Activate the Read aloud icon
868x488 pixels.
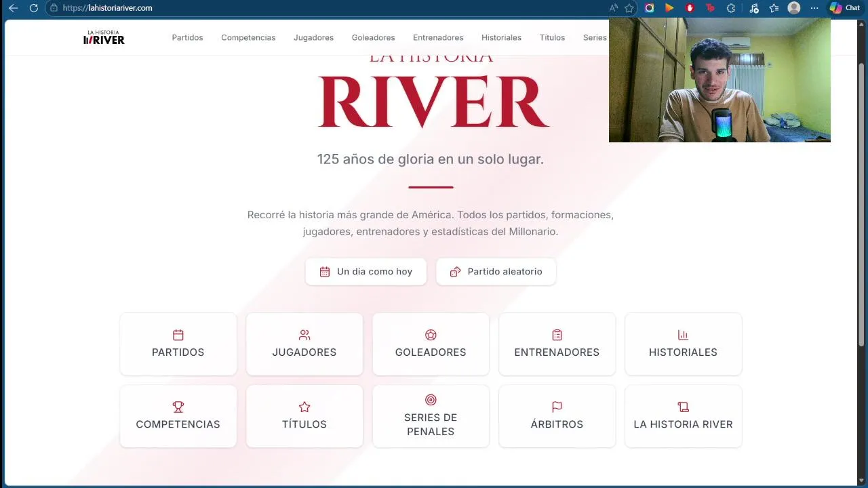tap(613, 8)
